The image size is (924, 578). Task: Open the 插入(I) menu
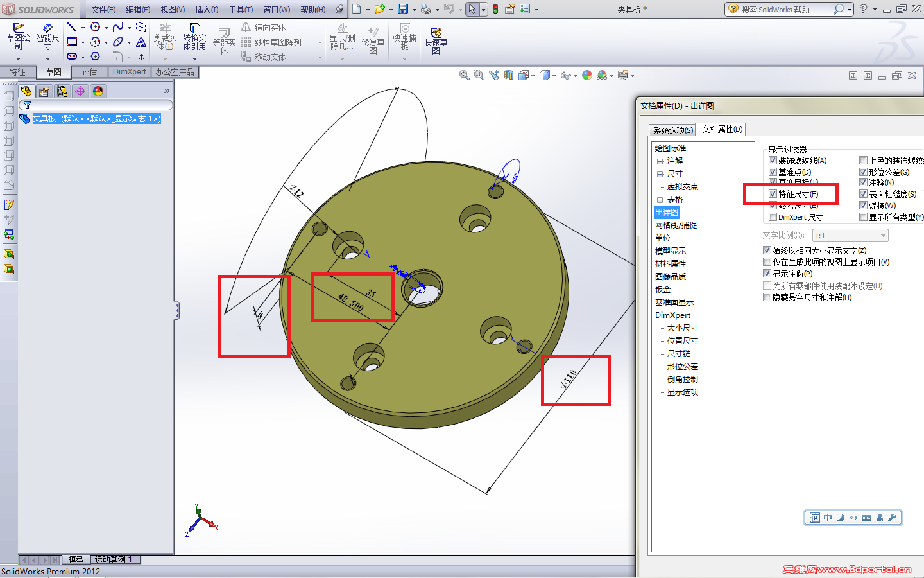pyautogui.click(x=207, y=10)
